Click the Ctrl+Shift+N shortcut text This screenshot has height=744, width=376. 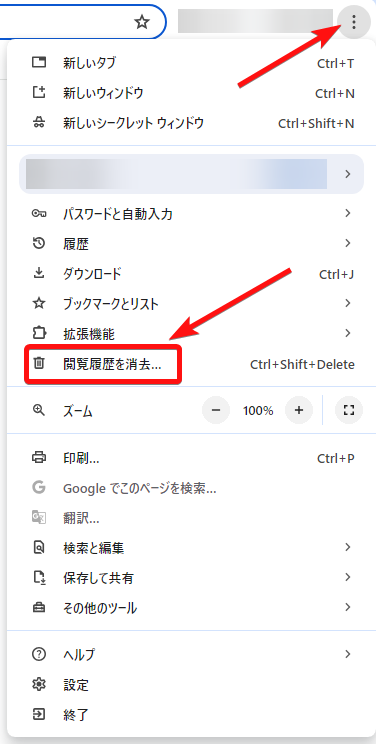pos(316,123)
